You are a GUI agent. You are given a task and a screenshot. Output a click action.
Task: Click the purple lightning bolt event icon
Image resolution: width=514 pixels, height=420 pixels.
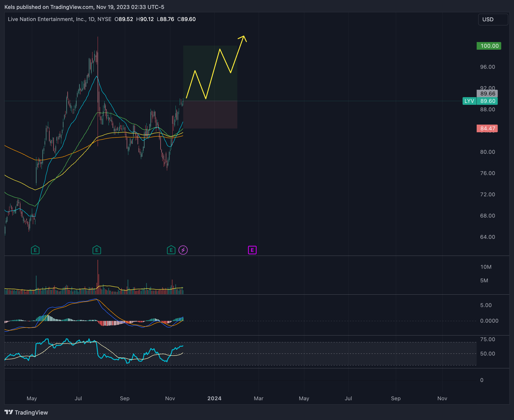click(x=183, y=250)
